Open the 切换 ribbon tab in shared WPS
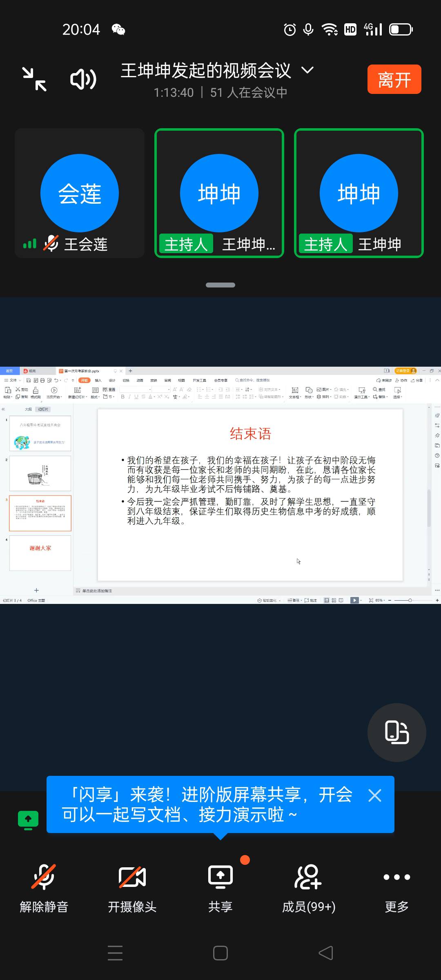Viewport: 441px width, 980px height. pos(126,380)
